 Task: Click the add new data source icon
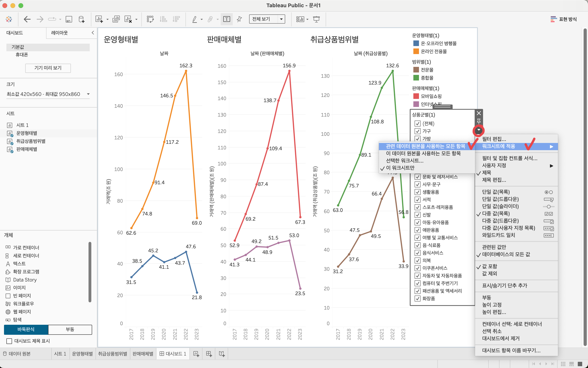point(82,19)
